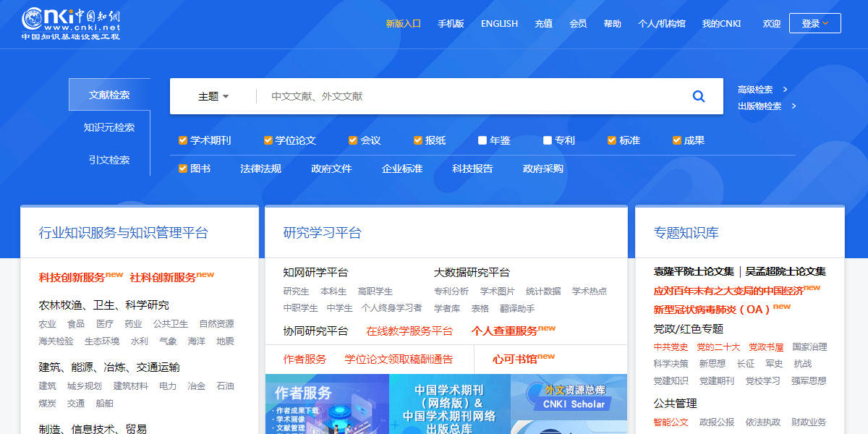
Task: Toggle the 学位论文 checkbox
Action: click(x=268, y=140)
